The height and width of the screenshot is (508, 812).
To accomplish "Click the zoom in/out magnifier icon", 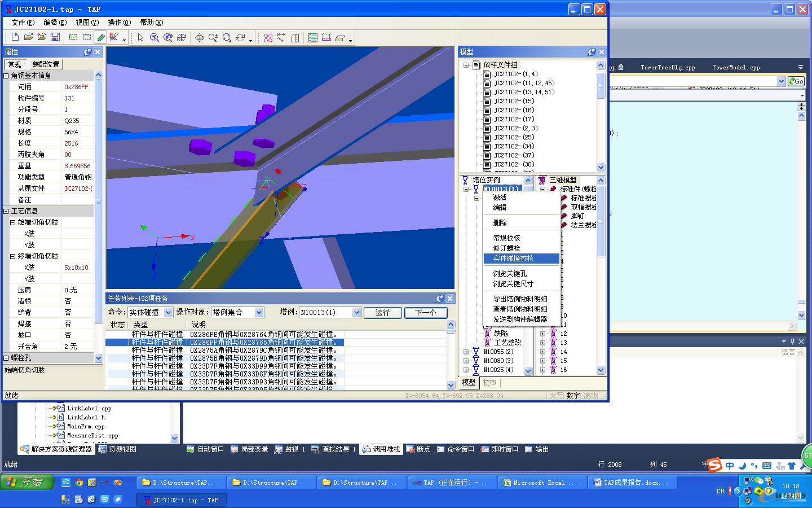I will 213,37.
